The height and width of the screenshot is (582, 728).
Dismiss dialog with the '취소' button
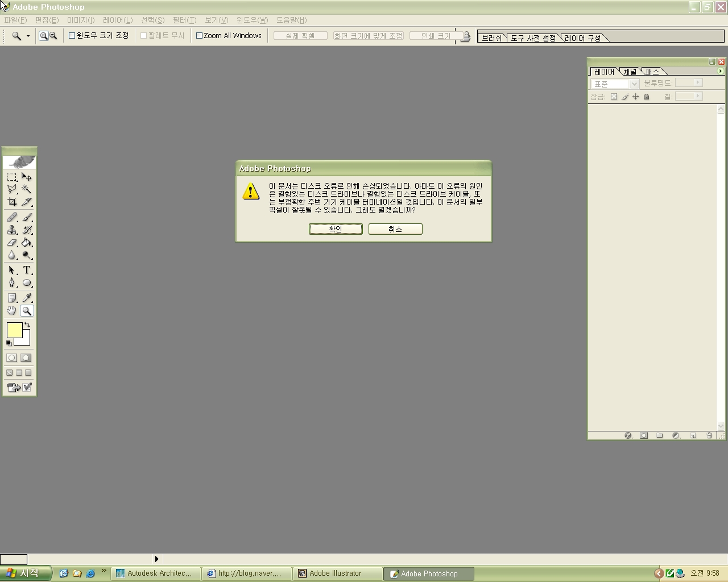pyautogui.click(x=395, y=229)
